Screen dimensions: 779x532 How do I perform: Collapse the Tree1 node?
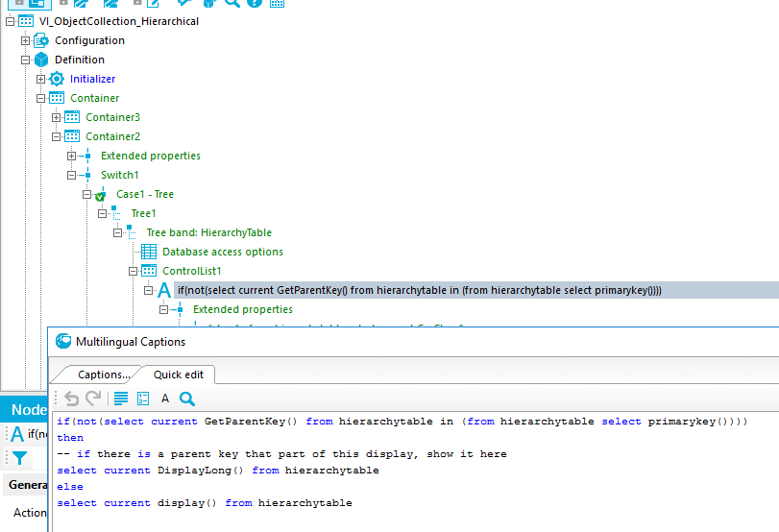(x=103, y=213)
